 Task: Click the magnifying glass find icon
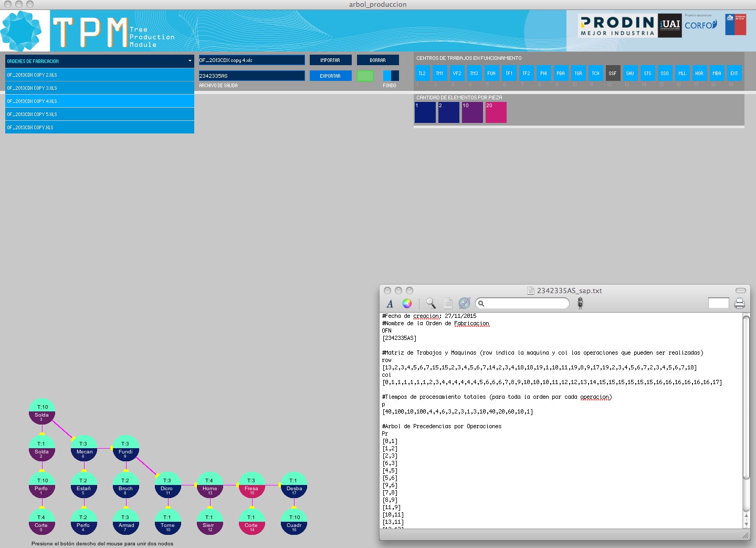coord(430,303)
